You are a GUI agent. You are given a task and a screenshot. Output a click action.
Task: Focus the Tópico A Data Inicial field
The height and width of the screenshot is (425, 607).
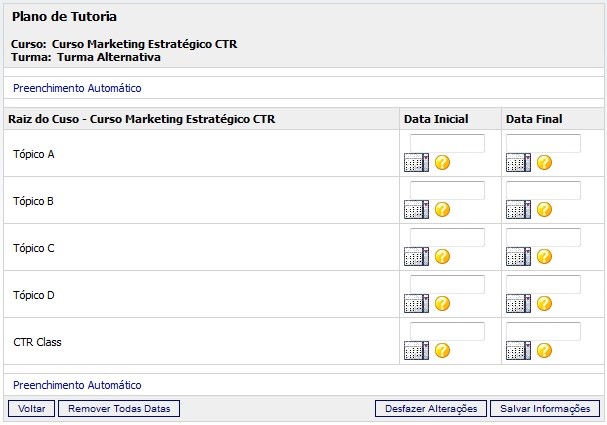click(x=447, y=143)
